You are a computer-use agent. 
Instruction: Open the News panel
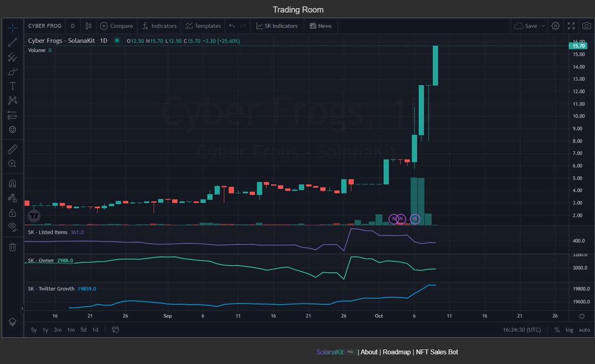(x=320, y=26)
